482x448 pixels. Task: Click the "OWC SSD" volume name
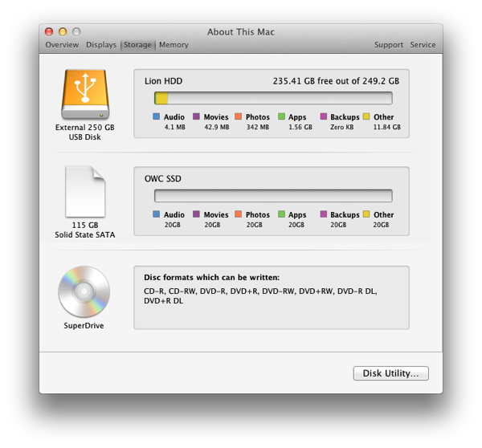(163, 179)
